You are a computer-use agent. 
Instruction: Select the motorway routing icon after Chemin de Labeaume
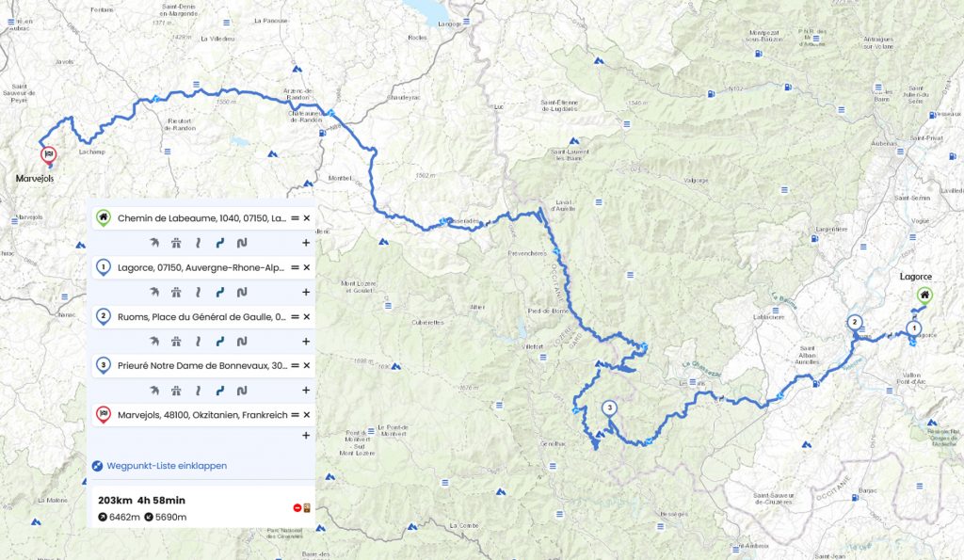[x=176, y=243]
